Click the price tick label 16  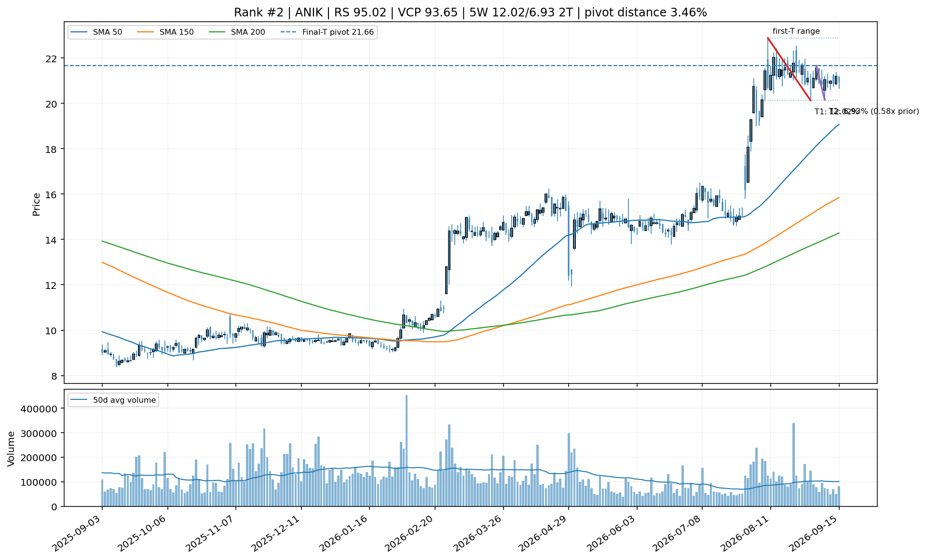coord(51,195)
